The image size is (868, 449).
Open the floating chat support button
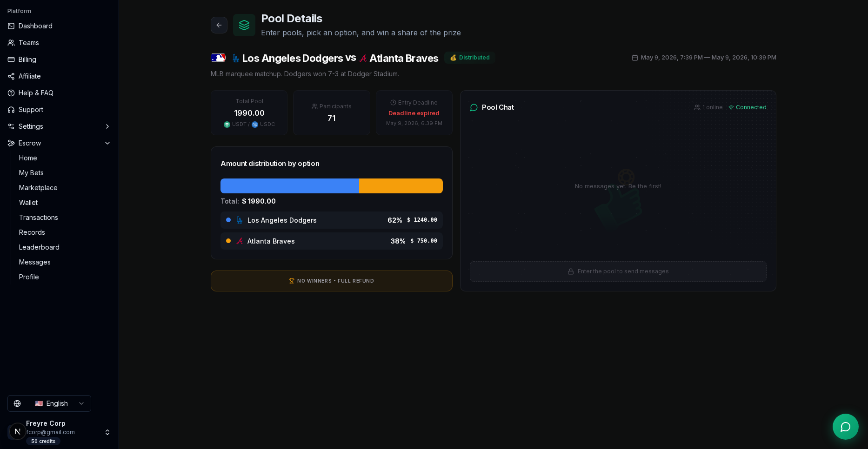click(x=846, y=427)
